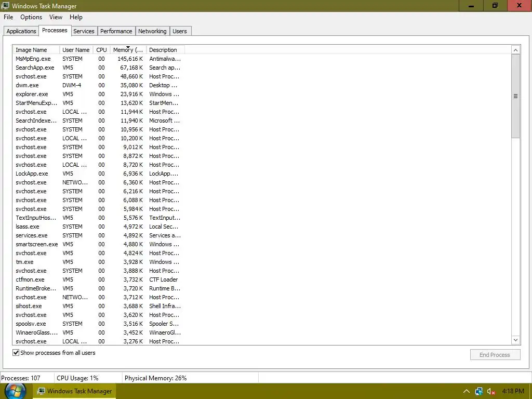Click the Spooler S... description cell
The height and width of the screenshot is (399, 532).
point(164,323)
